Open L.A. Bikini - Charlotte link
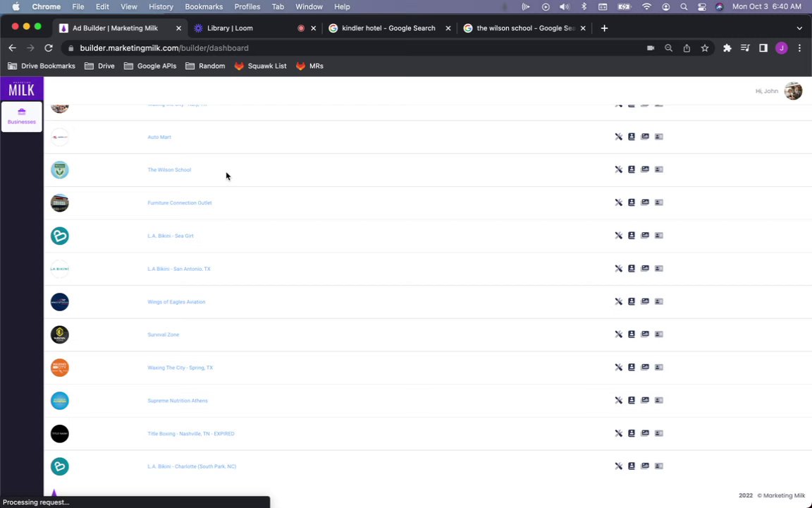The image size is (812, 508). pyautogui.click(x=192, y=466)
